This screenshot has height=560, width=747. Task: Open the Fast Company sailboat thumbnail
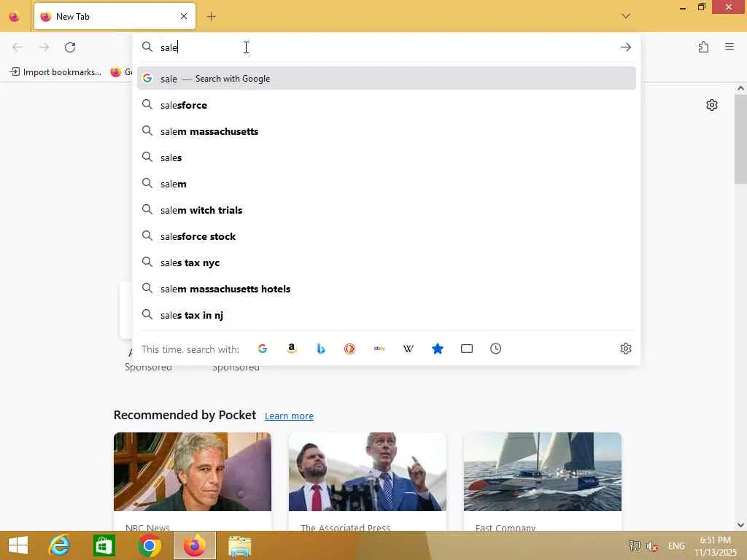543,472
